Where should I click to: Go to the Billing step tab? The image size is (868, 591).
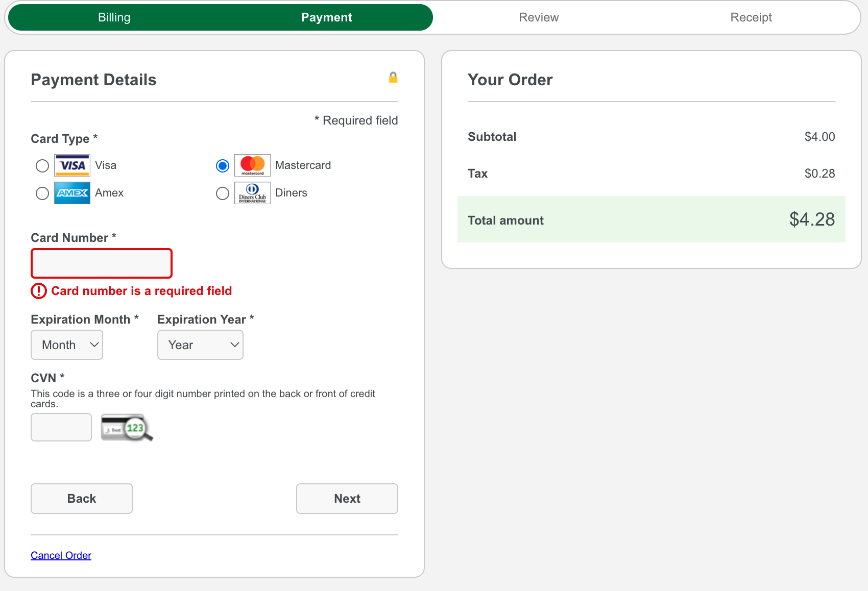(114, 17)
